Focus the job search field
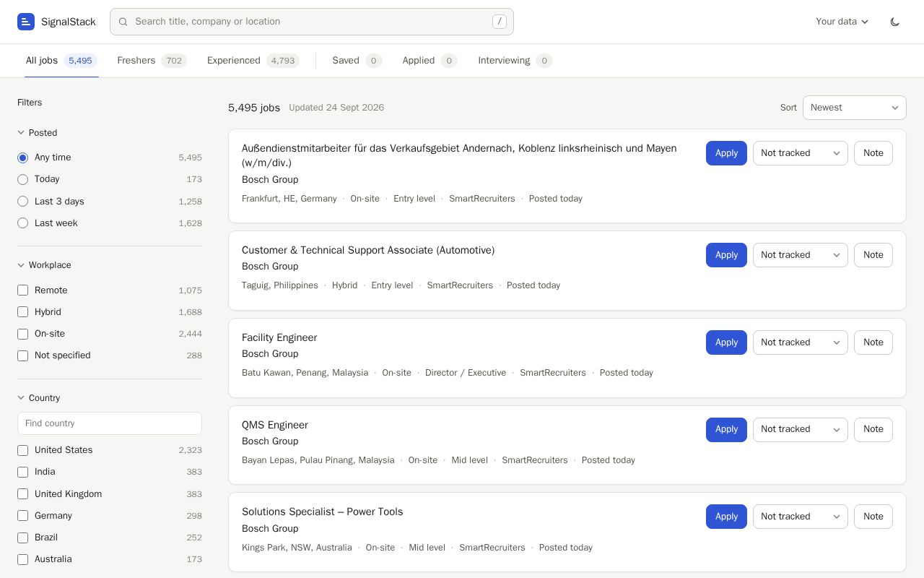Viewport: 924px width, 578px height. point(312,22)
